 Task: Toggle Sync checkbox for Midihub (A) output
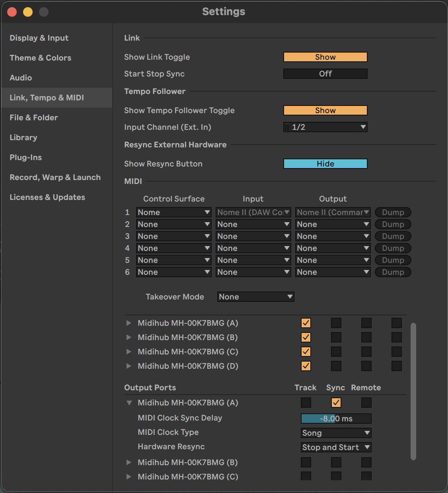336,403
